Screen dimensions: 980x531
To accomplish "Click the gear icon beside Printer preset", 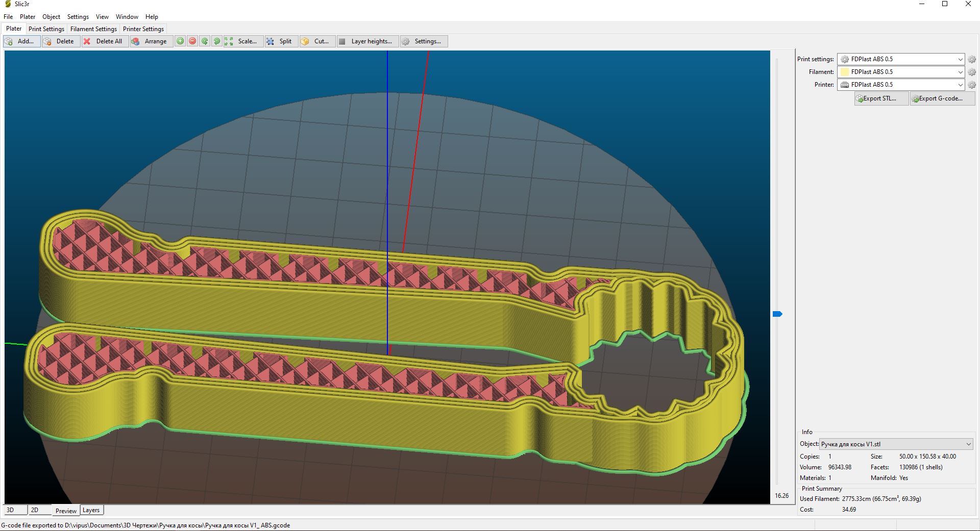I will pos(972,85).
